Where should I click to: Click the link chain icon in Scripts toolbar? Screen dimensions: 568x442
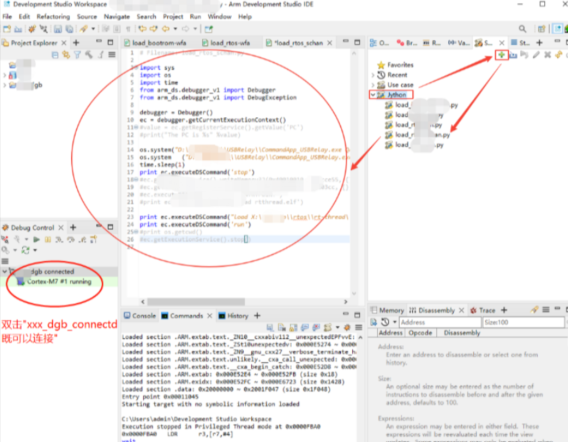point(559,55)
